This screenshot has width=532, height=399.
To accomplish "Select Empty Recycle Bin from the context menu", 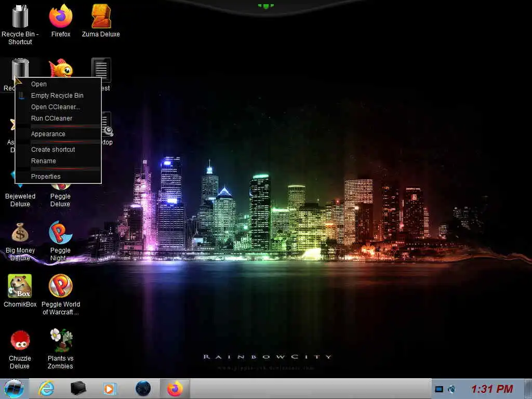I will click(x=58, y=96).
